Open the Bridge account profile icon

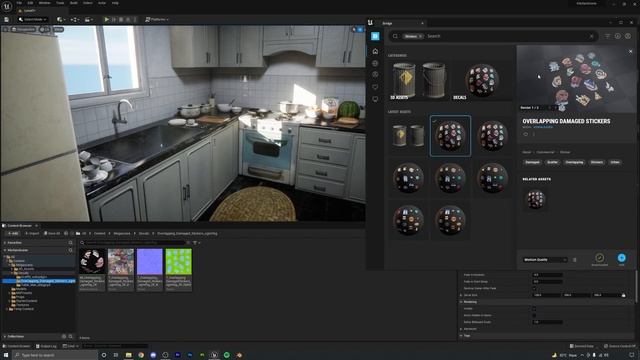628,36
